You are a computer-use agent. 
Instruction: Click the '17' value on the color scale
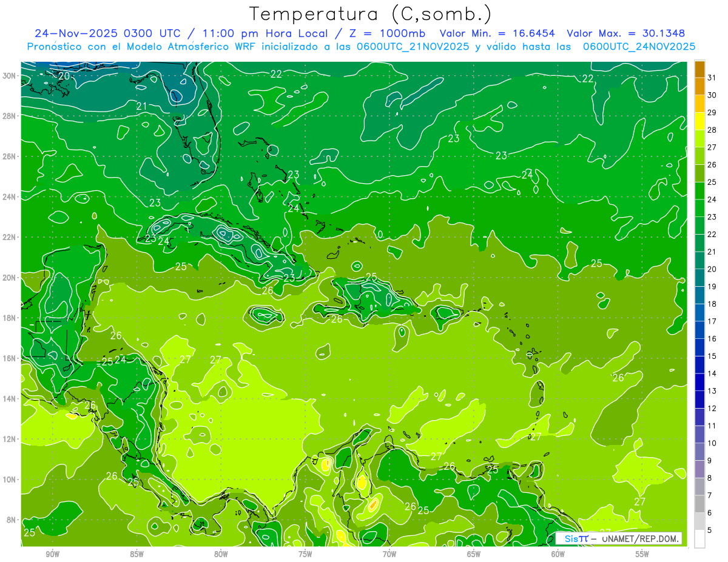[x=712, y=321]
